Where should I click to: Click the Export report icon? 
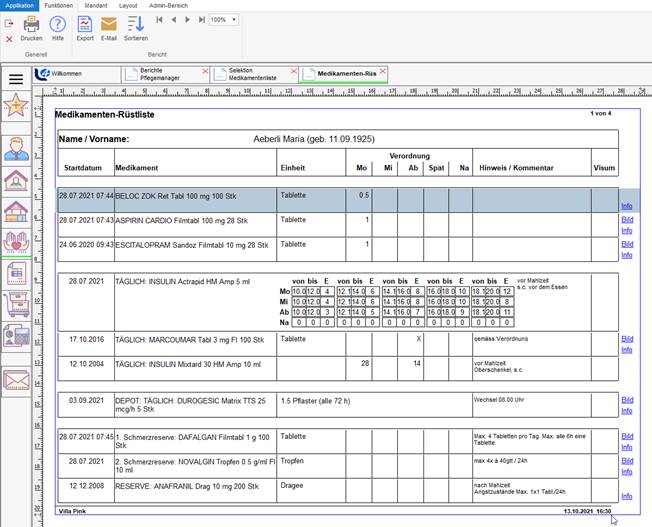pos(85,24)
